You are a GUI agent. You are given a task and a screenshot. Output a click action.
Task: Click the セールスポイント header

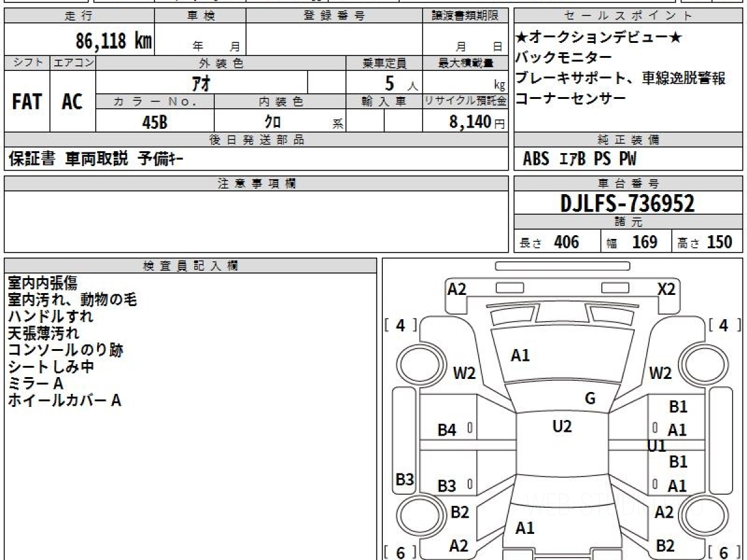[628, 16]
